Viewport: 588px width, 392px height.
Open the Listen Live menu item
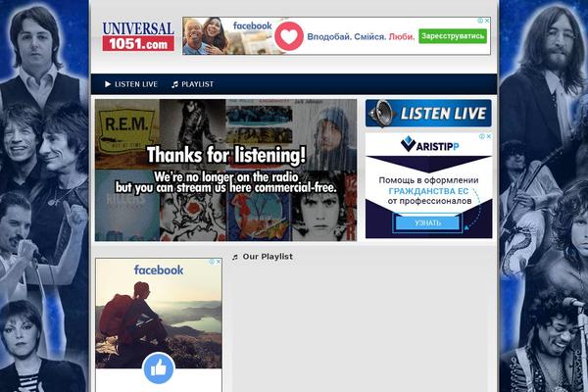pyautogui.click(x=131, y=84)
